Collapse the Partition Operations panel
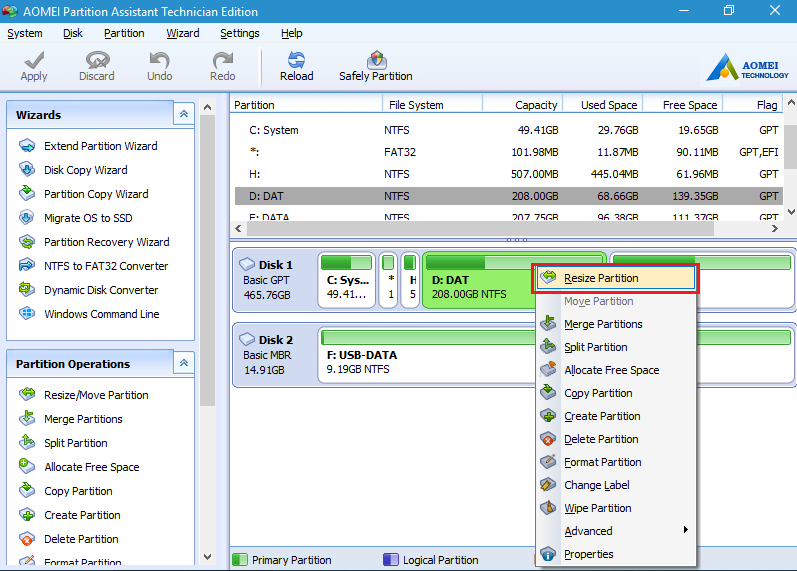The width and height of the screenshot is (797, 571). point(184,363)
